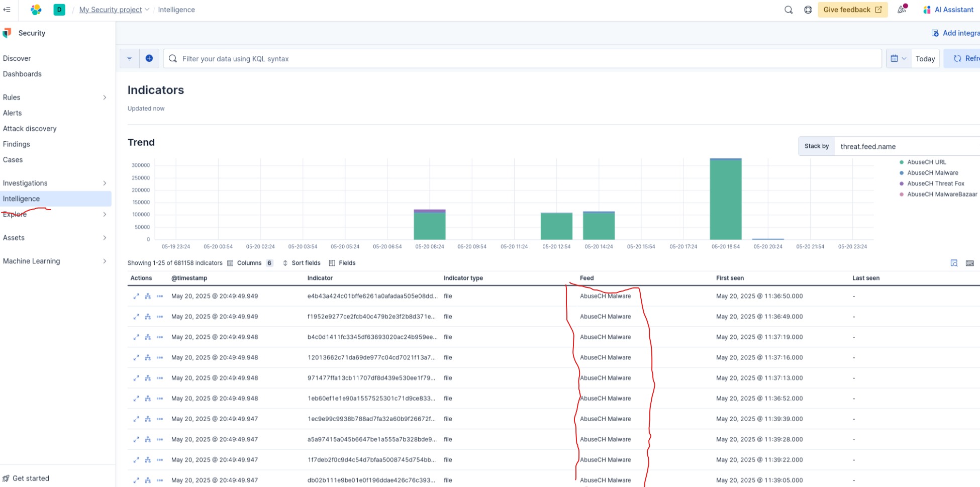Viewport: 980px width, 487px height.
Task: Open more actions for indicator e4b43a424c01
Action: 160,297
